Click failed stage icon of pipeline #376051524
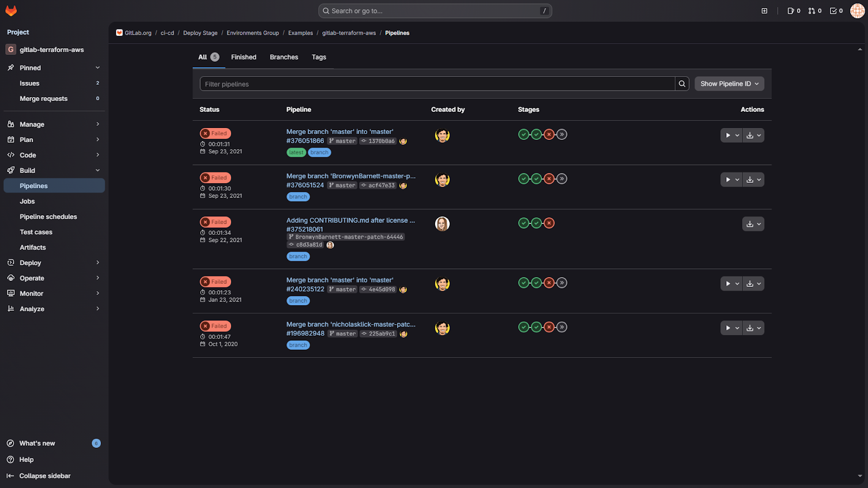This screenshot has height=488, width=868. (549, 179)
